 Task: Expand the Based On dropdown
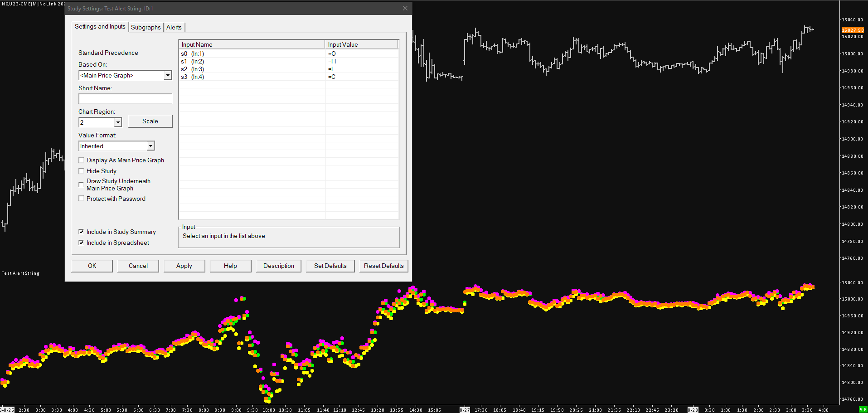tap(168, 75)
